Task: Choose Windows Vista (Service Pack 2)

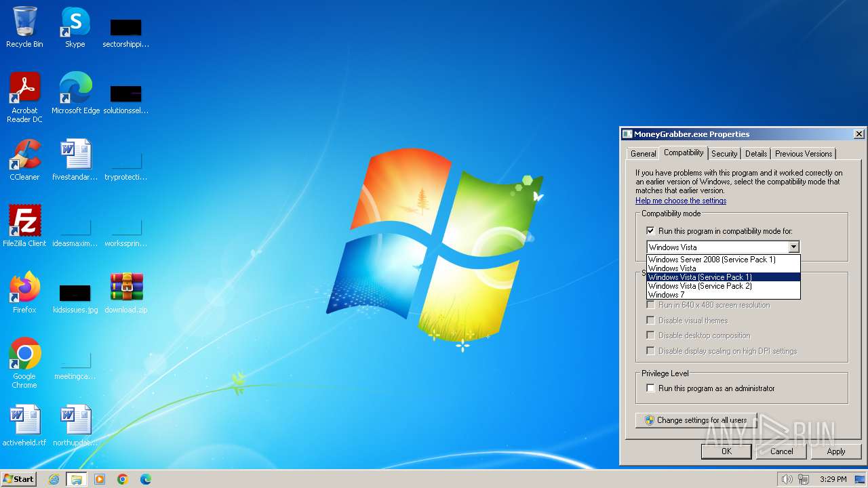Action: pos(724,286)
